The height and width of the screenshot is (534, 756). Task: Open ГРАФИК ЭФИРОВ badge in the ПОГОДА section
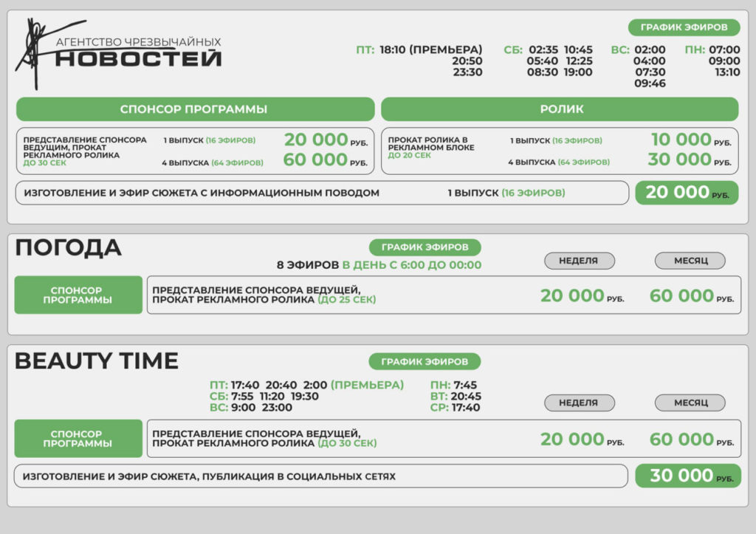point(425,247)
